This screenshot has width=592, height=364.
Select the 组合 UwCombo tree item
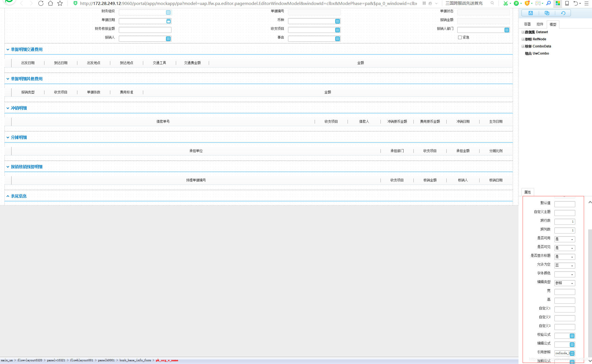click(537, 54)
